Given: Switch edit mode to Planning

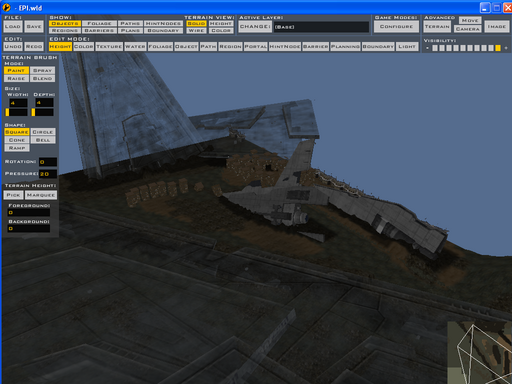Looking at the screenshot, I should click(x=345, y=47).
